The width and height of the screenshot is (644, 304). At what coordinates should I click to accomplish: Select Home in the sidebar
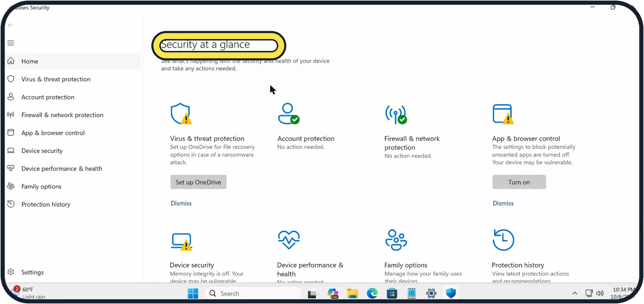(x=73, y=61)
